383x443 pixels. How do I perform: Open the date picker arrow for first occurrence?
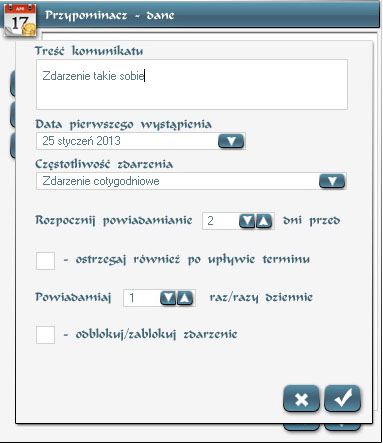click(231, 141)
